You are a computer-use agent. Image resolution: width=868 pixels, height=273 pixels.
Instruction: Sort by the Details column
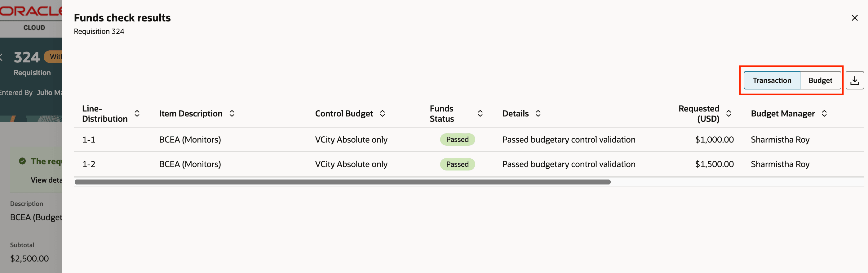[538, 113]
